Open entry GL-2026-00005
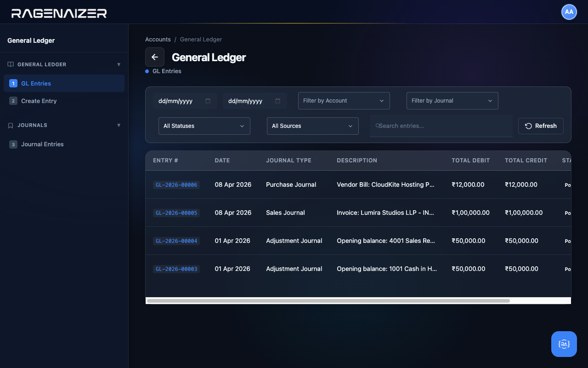The image size is (588, 368). (176, 213)
